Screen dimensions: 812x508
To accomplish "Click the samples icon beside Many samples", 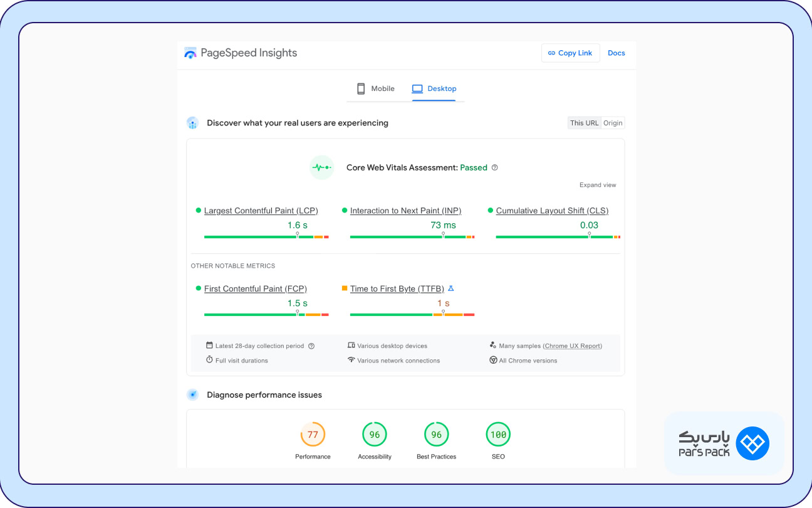I will point(493,346).
